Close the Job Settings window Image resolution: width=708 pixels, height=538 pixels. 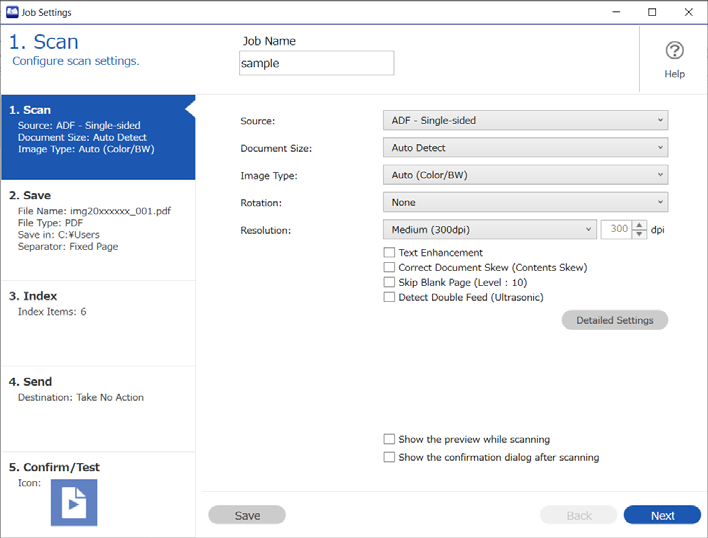(688, 12)
